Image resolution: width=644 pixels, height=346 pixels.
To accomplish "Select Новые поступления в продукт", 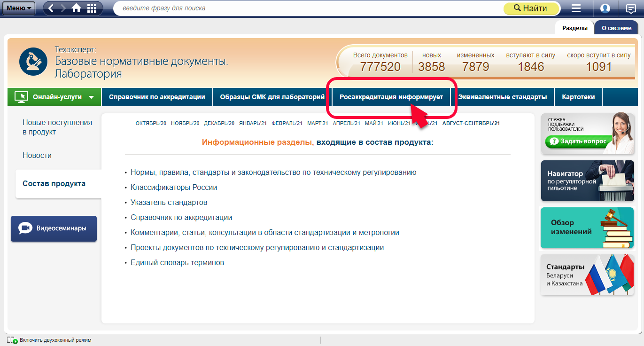I will click(x=57, y=127).
